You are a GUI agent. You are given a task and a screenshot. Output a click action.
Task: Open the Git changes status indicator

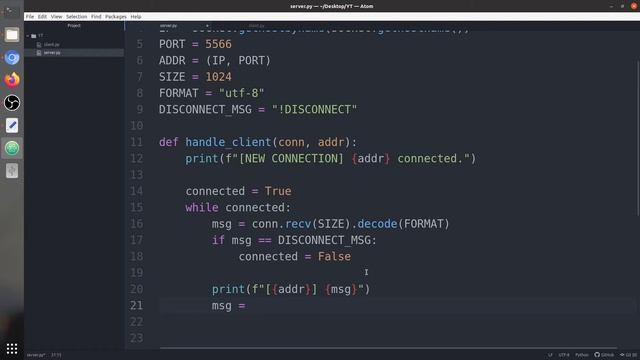click(x=628, y=355)
